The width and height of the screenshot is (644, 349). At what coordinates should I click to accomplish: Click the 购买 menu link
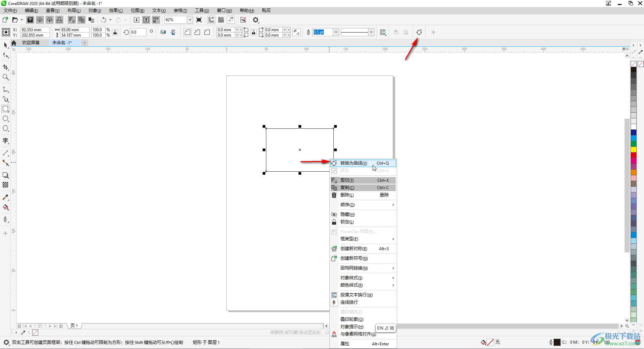pyautogui.click(x=266, y=10)
